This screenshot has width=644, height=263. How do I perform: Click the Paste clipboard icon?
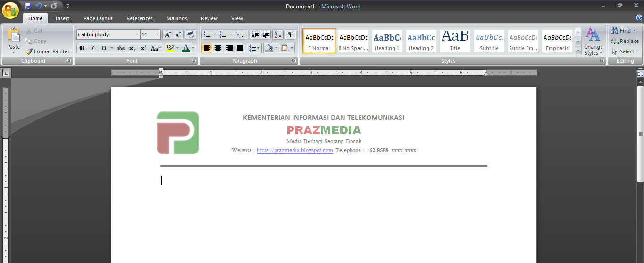point(14,35)
